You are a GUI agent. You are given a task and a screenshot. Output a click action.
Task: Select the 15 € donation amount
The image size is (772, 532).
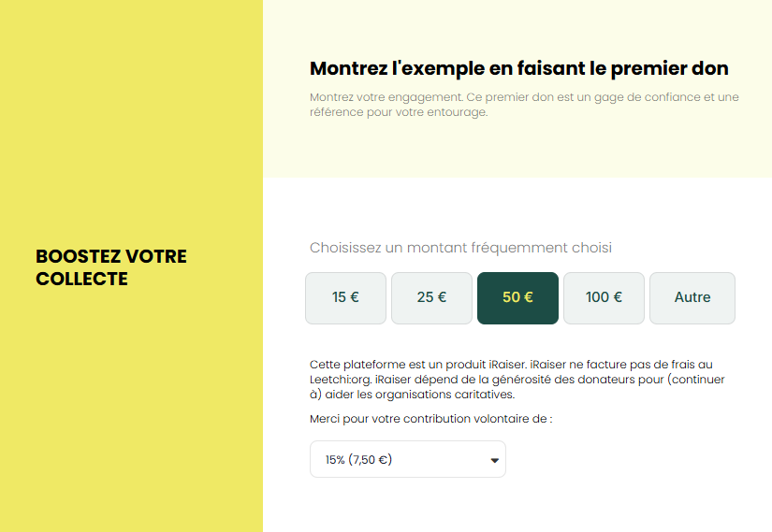345,298
